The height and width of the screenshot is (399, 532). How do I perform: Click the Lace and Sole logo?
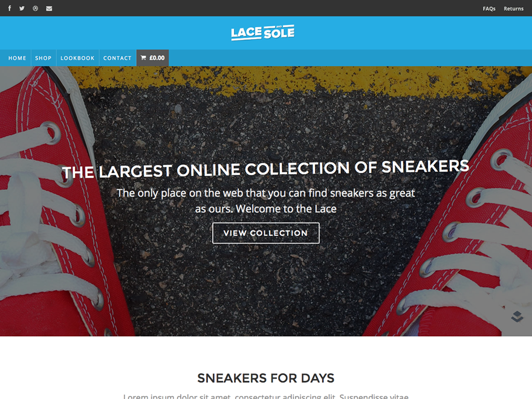[x=262, y=33]
